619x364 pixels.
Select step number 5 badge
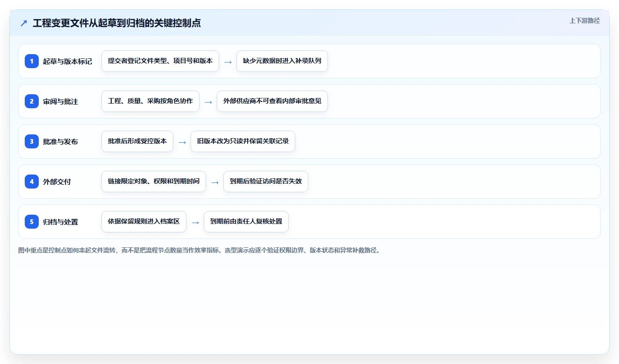[x=32, y=222]
